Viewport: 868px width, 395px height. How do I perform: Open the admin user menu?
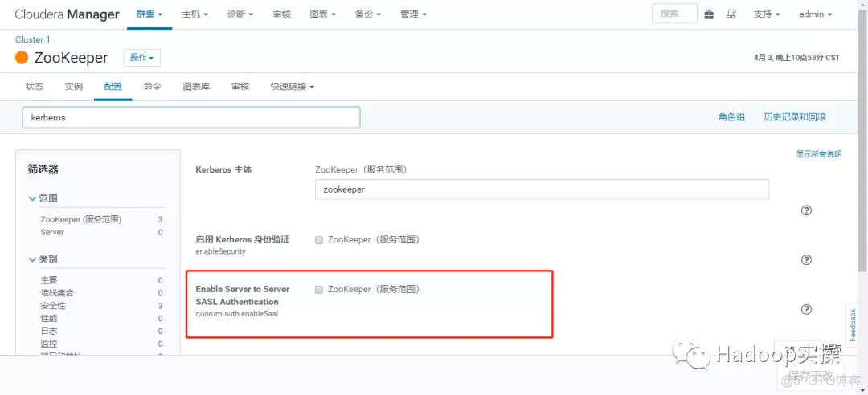[x=816, y=14]
